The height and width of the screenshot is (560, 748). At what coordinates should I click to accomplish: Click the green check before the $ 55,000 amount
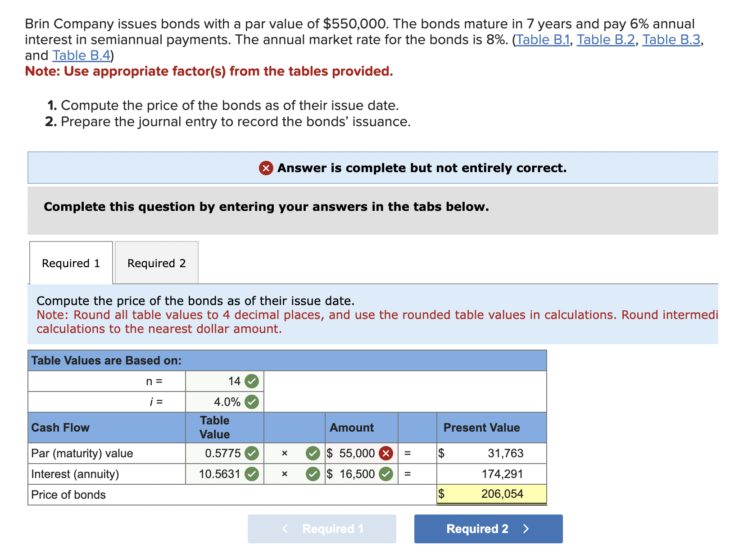313,453
